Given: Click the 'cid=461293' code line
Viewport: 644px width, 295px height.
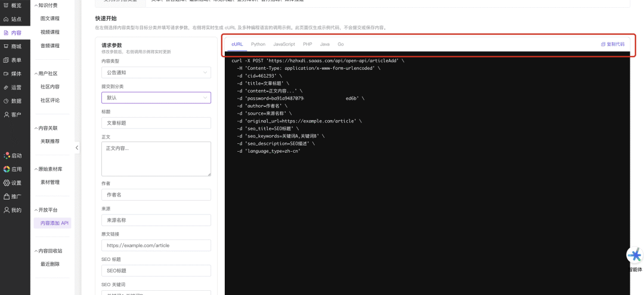Looking at the screenshot, I should pos(259,76).
